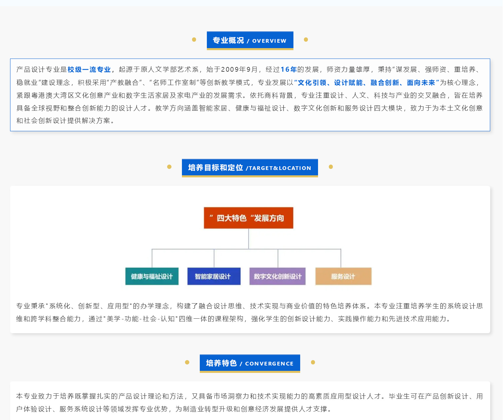Select the teal 健康与福祉设计 box

152,276
